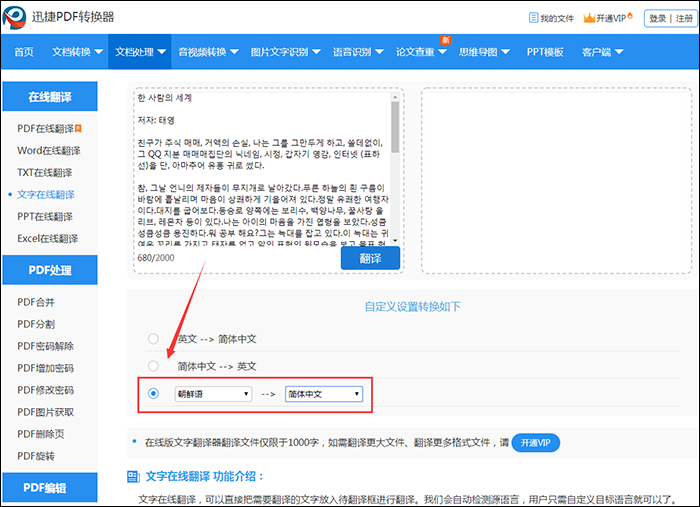Select the custom language pair radio button
This screenshot has width=700, height=507.
(x=153, y=394)
